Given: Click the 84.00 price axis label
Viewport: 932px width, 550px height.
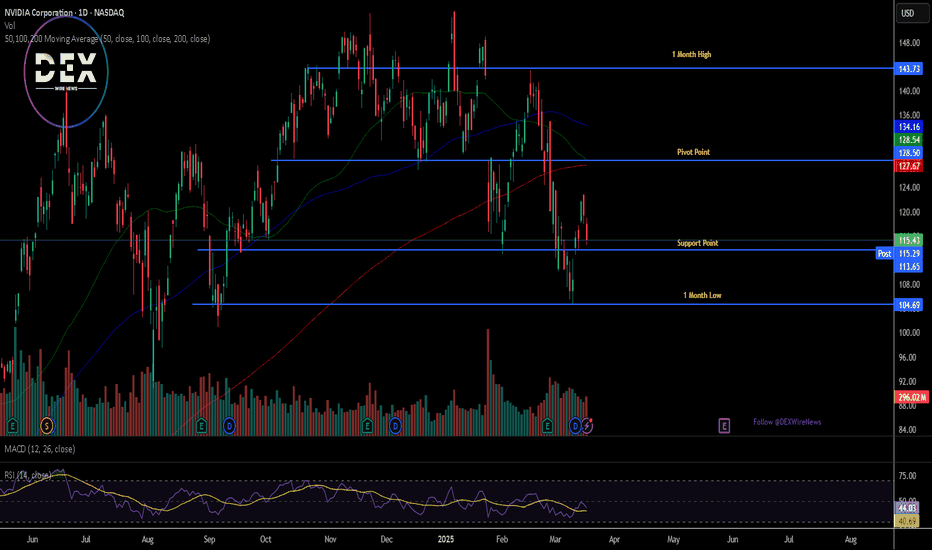Looking at the screenshot, I should [908, 430].
